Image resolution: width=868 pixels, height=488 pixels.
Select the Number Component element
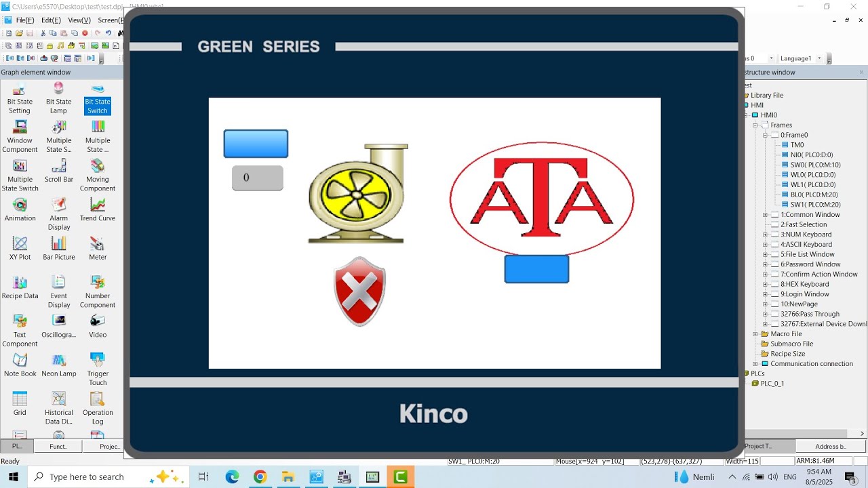click(98, 291)
